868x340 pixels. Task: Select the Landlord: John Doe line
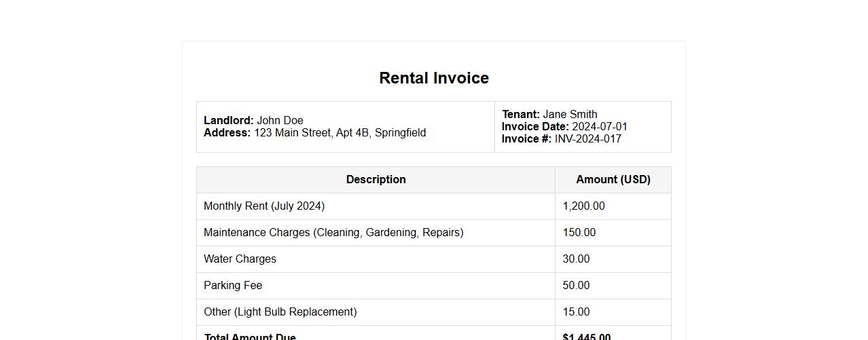click(x=253, y=121)
